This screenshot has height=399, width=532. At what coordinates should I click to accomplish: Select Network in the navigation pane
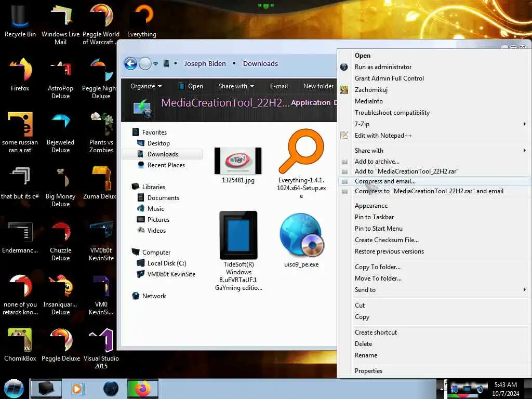click(x=154, y=296)
